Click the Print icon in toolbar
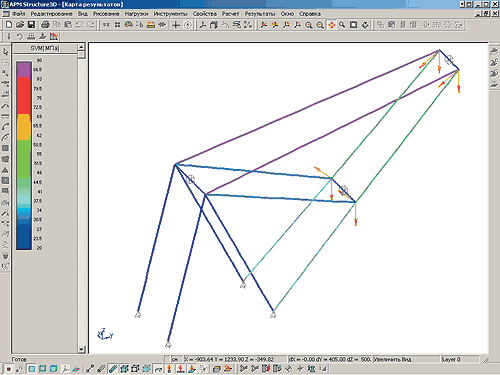The height and width of the screenshot is (375, 500). (x=45, y=25)
